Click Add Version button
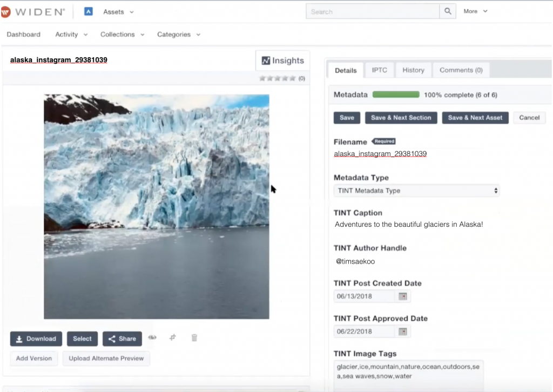This screenshot has width=553, height=392. click(x=34, y=358)
